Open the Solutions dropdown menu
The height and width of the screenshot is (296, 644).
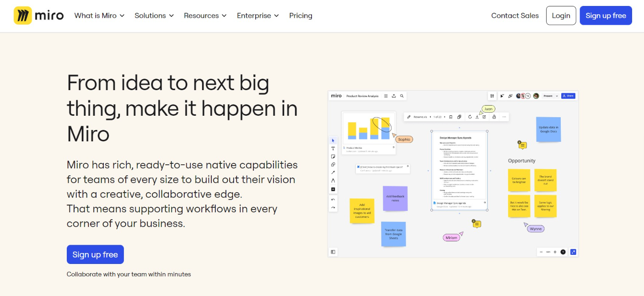154,16
